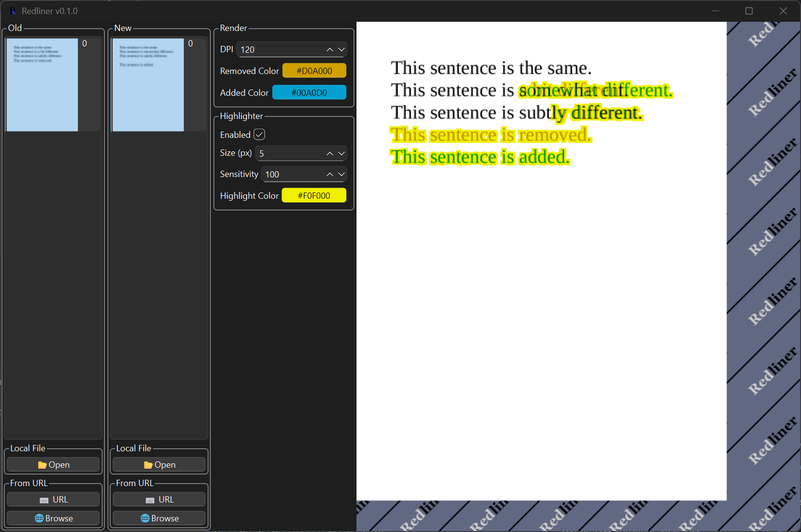Increase Sensitivity with up arrow
801x532 pixels.
pyautogui.click(x=330, y=174)
